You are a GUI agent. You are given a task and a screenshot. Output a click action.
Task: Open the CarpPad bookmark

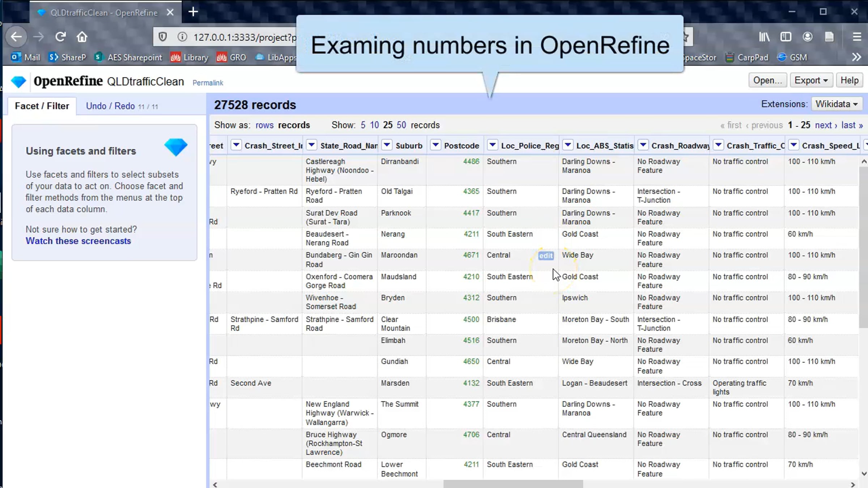[746, 57]
